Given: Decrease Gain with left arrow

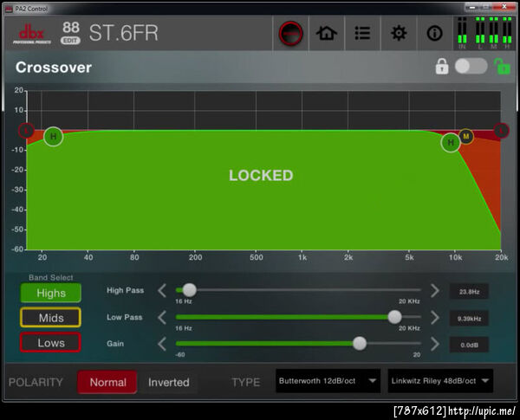Looking at the screenshot, I should 162,344.
